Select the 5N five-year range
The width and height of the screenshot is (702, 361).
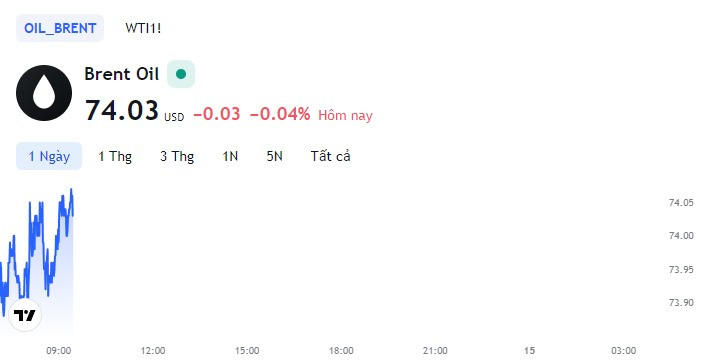point(274,156)
